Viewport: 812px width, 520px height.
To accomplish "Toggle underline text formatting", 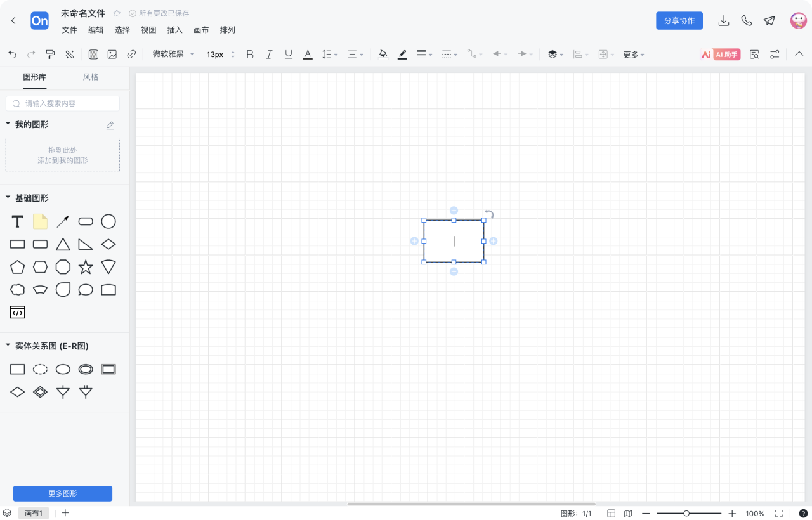I will 289,55.
